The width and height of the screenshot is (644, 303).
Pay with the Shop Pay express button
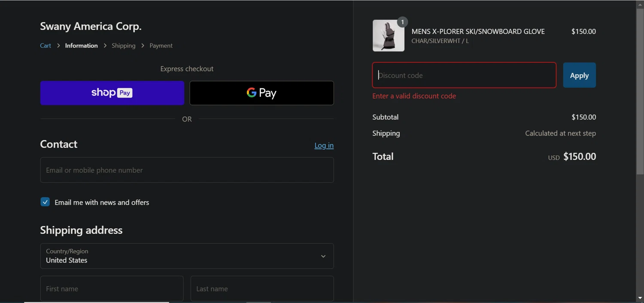point(112,93)
